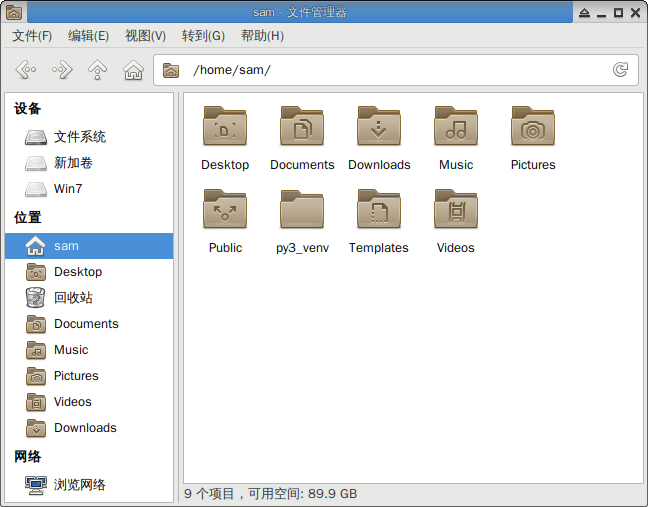Open the Win7 volume in sidebar

coord(68,189)
